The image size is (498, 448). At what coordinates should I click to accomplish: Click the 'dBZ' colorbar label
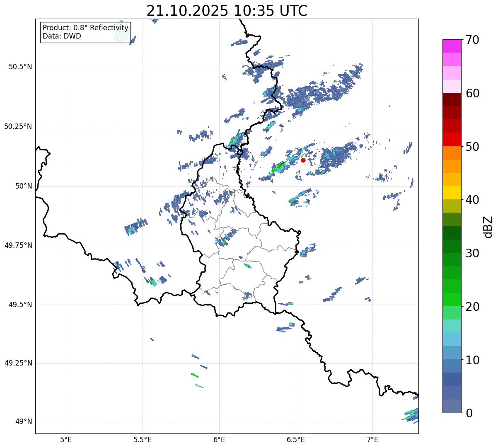coord(488,226)
